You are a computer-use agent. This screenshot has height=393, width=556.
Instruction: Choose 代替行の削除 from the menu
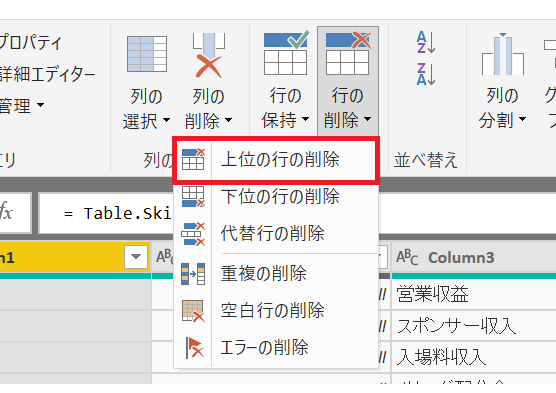(276, 233)
